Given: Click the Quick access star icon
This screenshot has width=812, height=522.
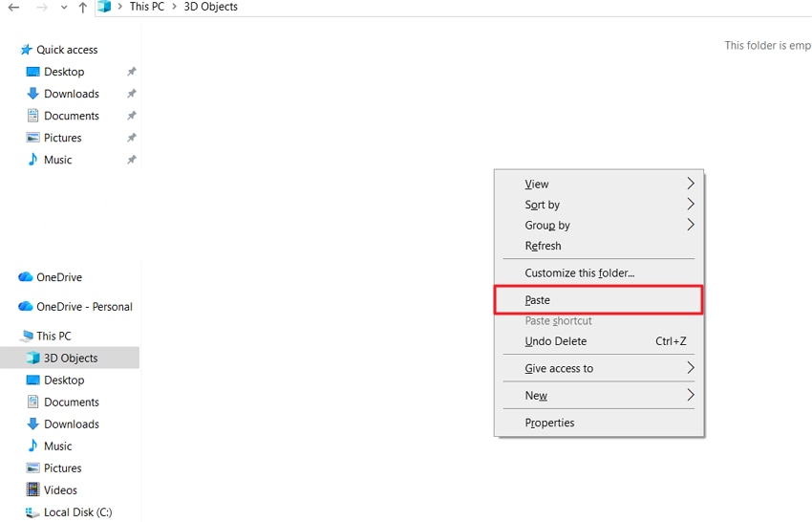Looking at the screenshot, I should [x=26, y=50].
